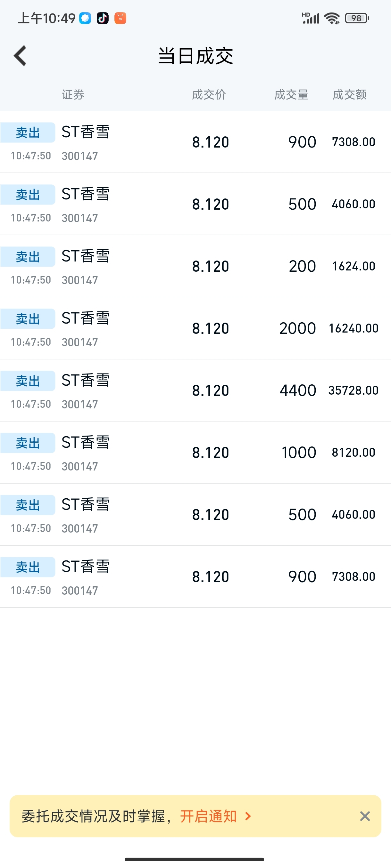Image resolution: width=391 pixels, height=868 pixels.
Task: Select the 成交额 column header
Action: [x=350, y=95]
